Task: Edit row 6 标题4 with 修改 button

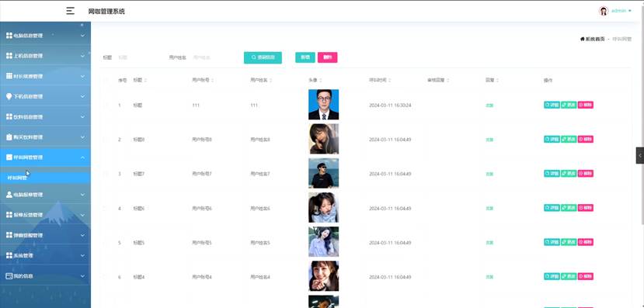Action: click(569, 277)
